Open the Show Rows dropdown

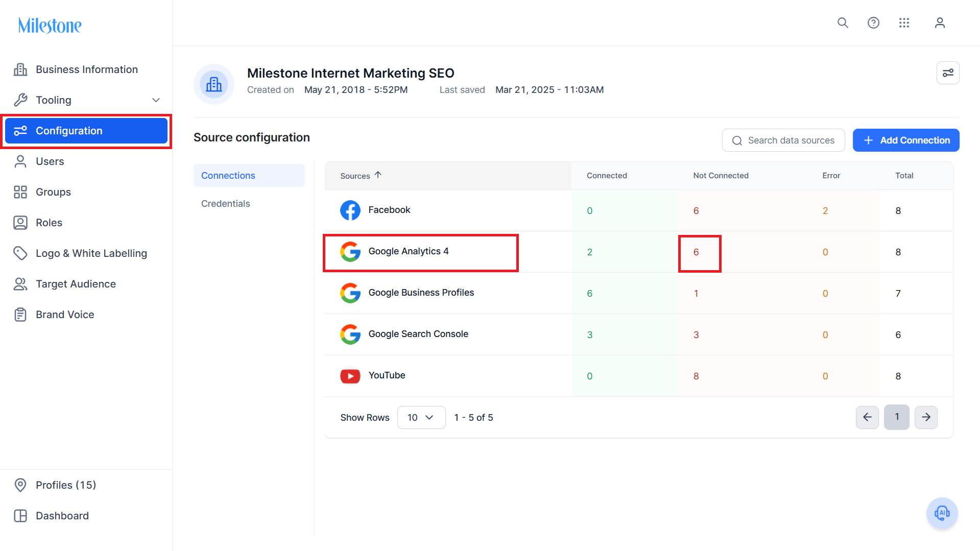point(421,417)
